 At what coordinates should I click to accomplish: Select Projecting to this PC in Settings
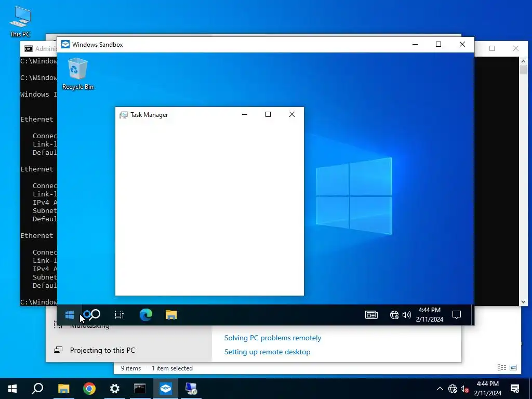(102, 350)
